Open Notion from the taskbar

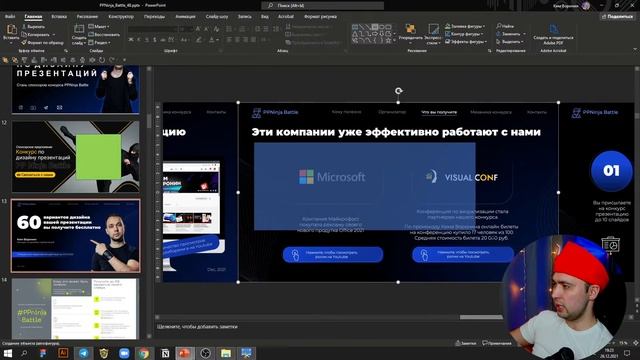[165, 353]
